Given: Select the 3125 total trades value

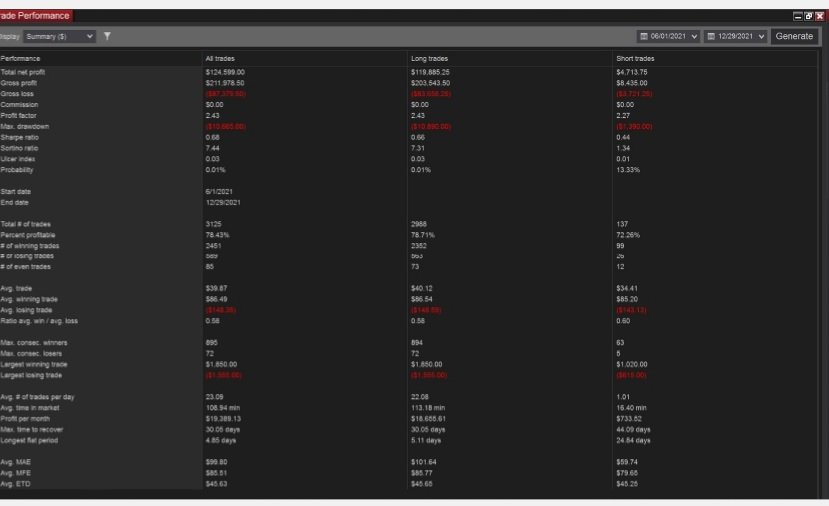Looking at the screenshot, I should [x=213, y=224].
